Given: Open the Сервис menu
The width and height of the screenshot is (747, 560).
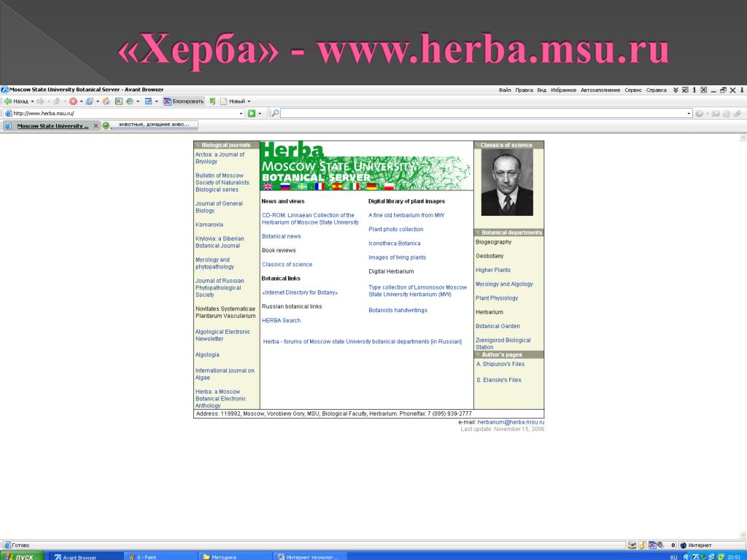Looking at the screenshot, I should (x=633, y=90).
